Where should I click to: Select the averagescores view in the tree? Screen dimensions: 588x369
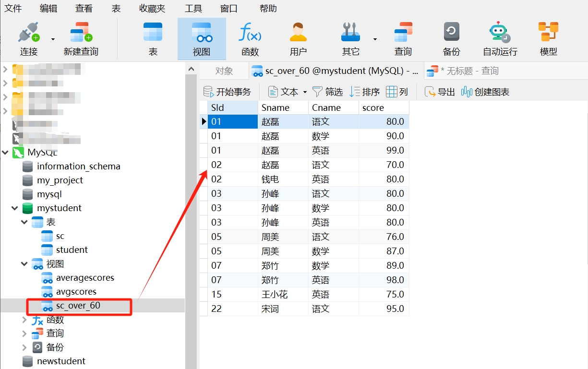pyautogui.click(x=85, y=278)
